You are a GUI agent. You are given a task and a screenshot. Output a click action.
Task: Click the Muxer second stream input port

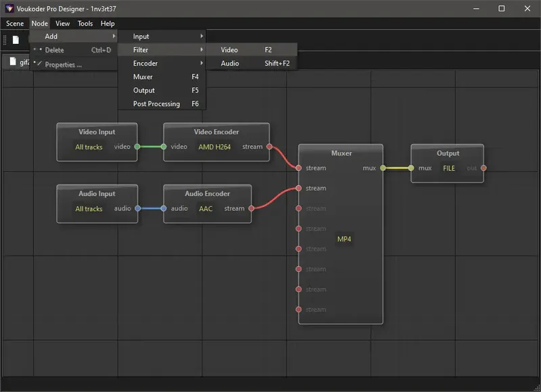pyautogui.click(x=299, y=189)
